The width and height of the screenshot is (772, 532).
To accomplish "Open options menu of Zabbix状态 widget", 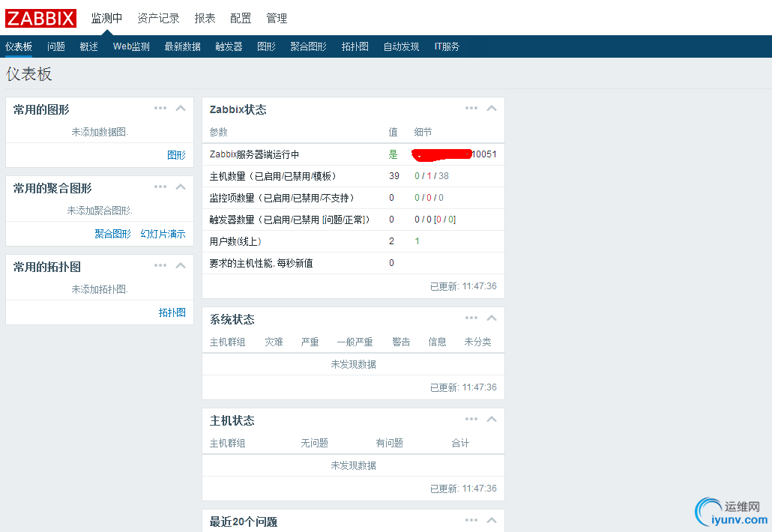I will [471, 108].
